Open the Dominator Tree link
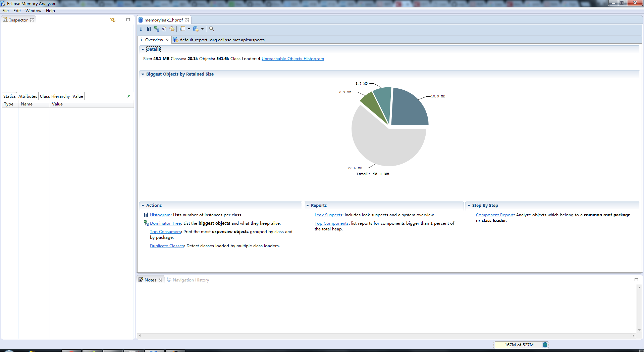This screenshot has width=644, height=352. [165, 223]
